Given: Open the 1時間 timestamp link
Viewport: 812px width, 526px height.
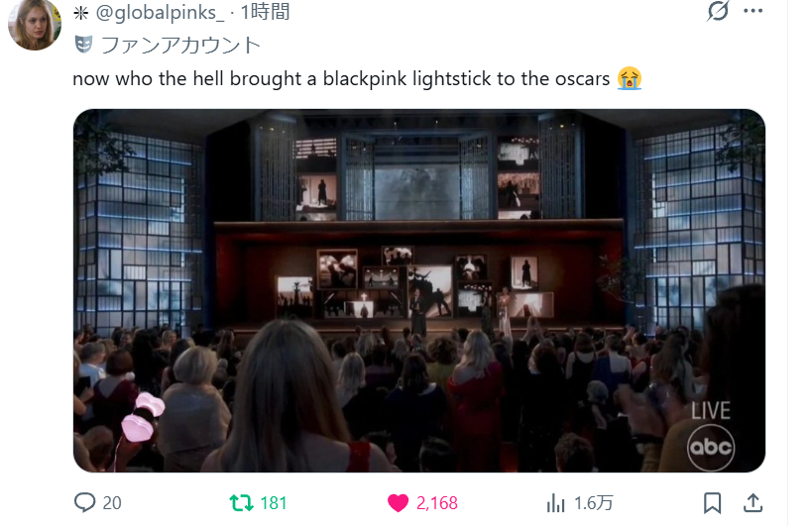Looking at the screenshot, I should tap(265, 11).
